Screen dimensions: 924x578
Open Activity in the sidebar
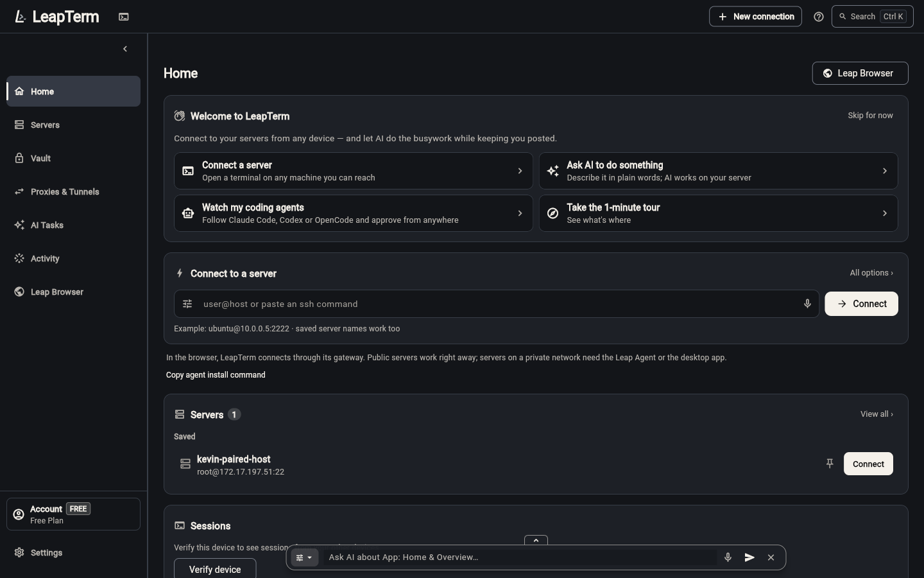[x=74, y=258]
